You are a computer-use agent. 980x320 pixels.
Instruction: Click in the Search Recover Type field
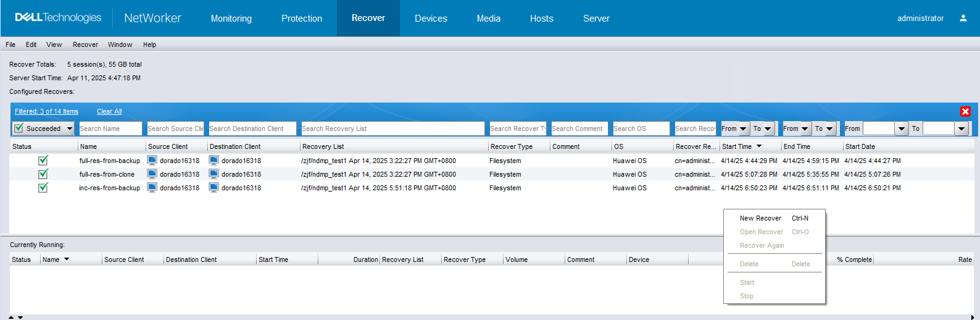coord(518,128)
